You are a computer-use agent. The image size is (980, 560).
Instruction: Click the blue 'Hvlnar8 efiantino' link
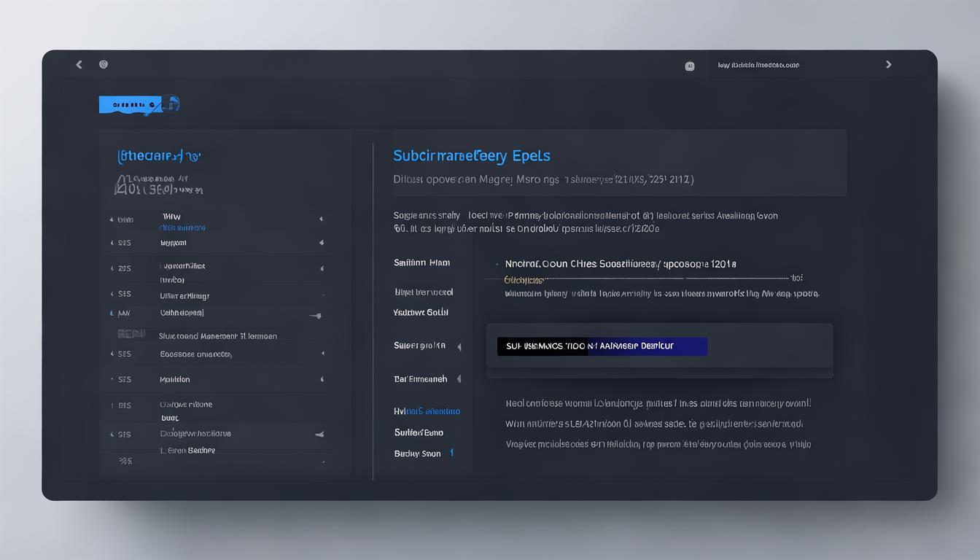click(427, 411)
